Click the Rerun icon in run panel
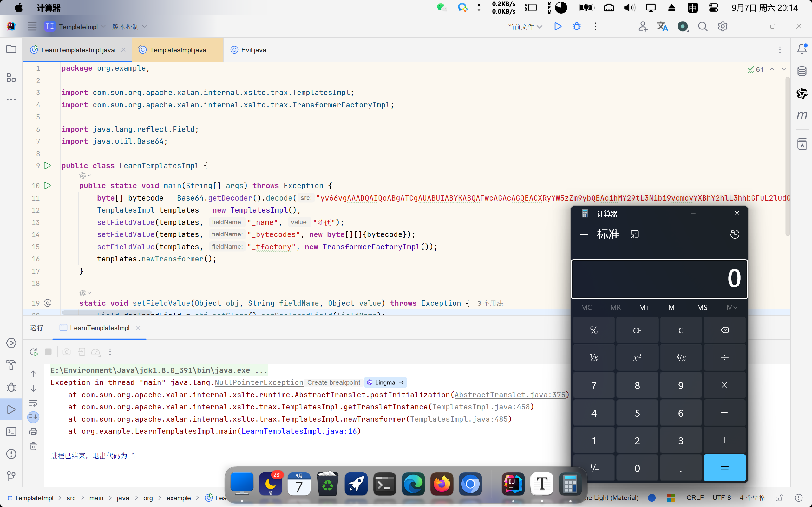 click(x=34, y=352)
